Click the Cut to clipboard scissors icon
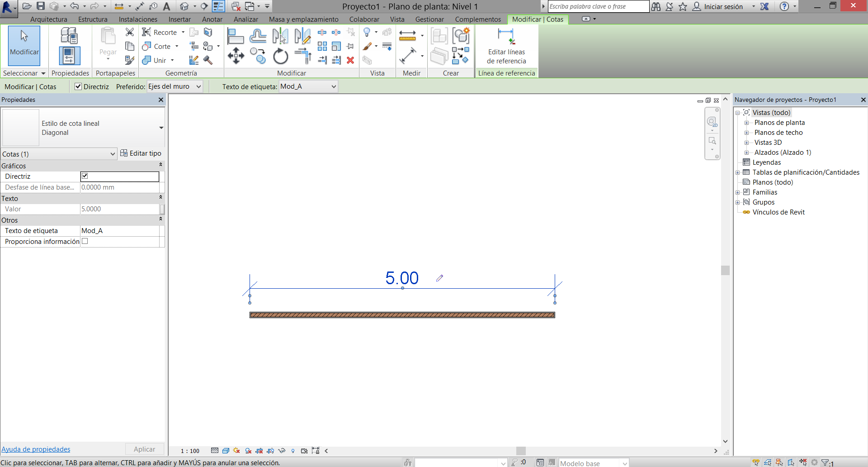868x467 pixels. click(x=130, y=32)
